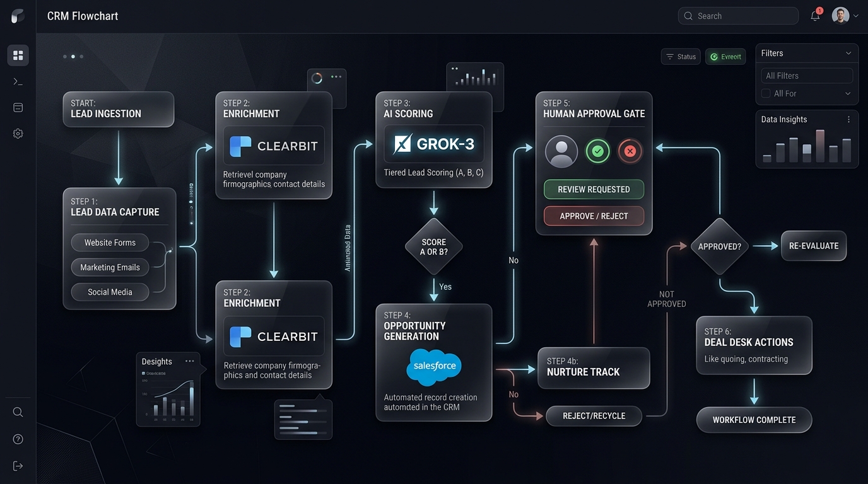Image resolution: width=868 pixels, height=484 pixels.
Task: Click the 'Desights' widget title
Action: (156, 361)
